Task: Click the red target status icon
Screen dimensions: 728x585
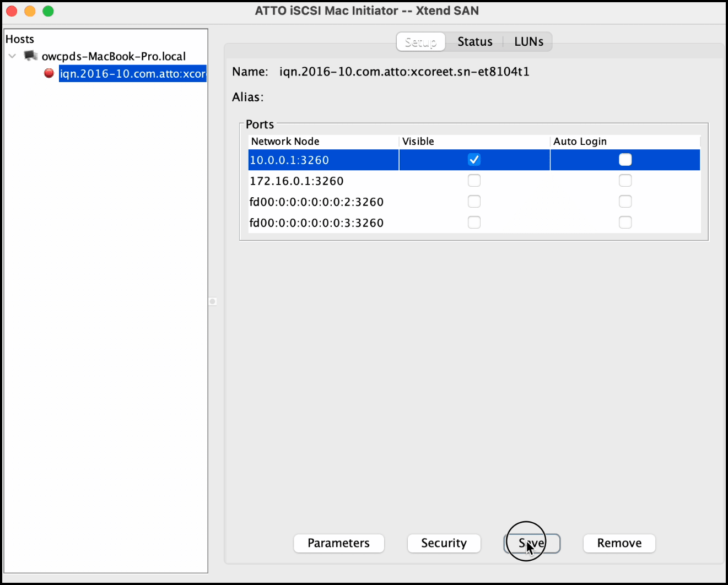Action: click(x=49, y=73)
